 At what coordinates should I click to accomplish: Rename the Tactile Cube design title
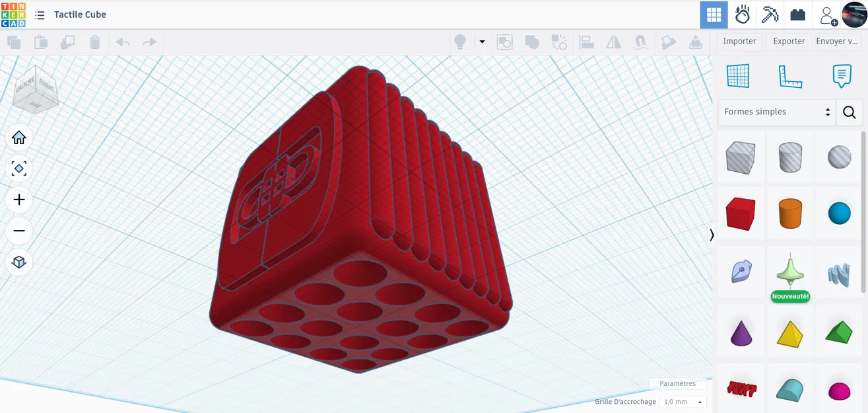tap(80, 15)
